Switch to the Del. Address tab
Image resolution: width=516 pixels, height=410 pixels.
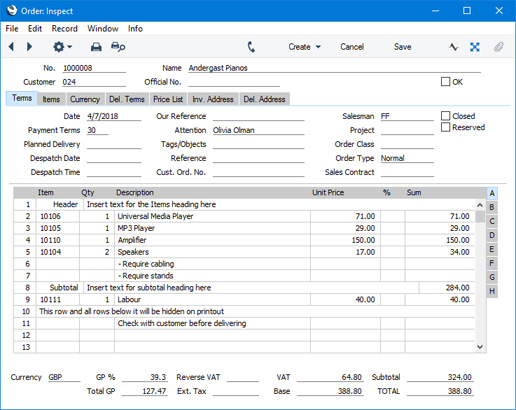point(264,99)
